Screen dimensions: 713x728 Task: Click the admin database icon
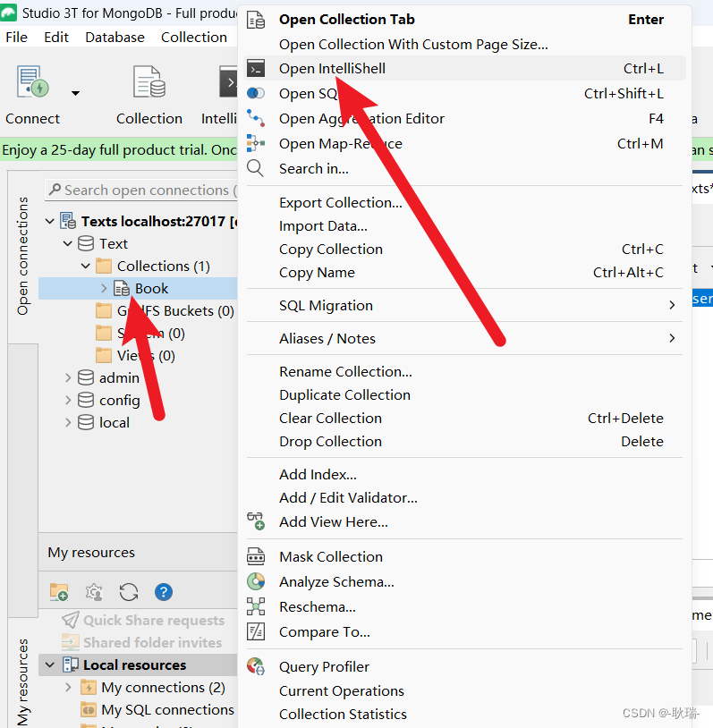pyautogui.click(x=86, y=378)
